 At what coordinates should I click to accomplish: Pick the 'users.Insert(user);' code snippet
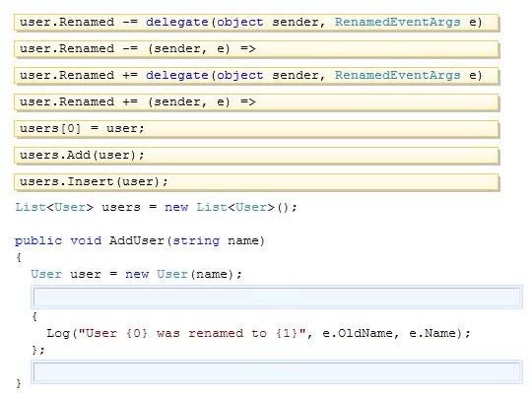[x=256, y=182]
